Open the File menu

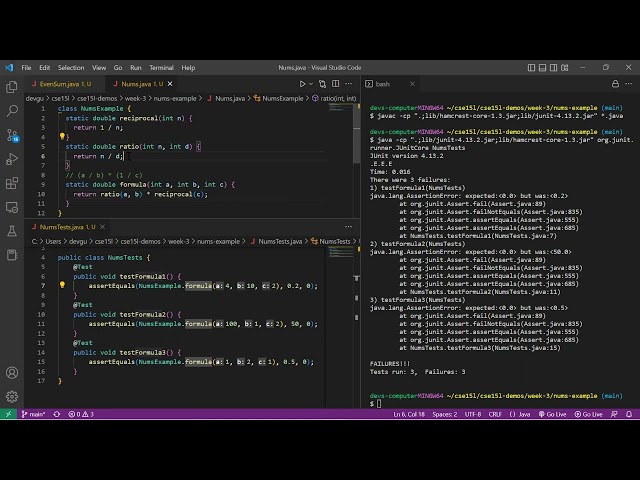click(26, 68)
